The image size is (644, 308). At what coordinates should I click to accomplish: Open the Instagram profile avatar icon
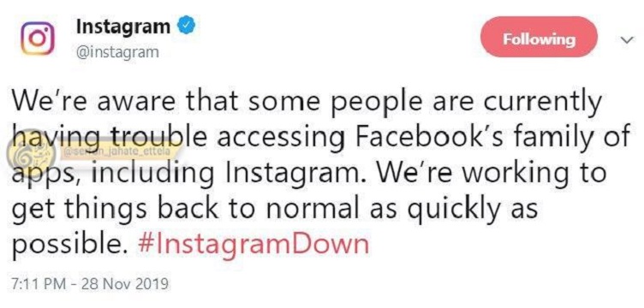pos(38,38)
